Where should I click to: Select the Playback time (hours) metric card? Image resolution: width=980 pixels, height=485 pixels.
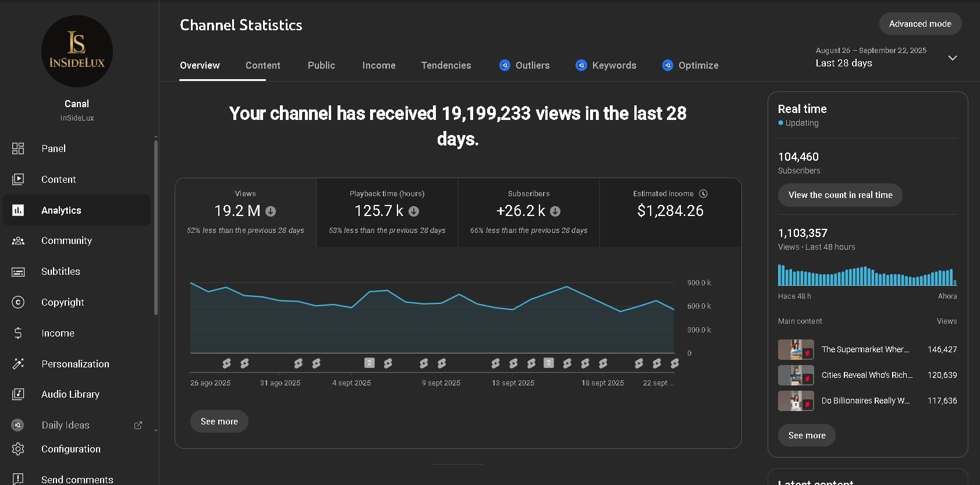(x=387, y=212)
